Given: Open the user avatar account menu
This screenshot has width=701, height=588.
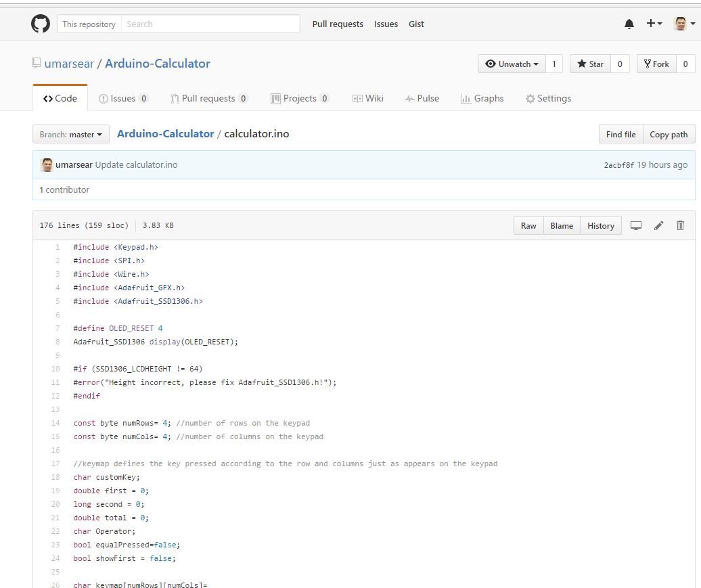Looking at the screenshot, I should (685, 24).
